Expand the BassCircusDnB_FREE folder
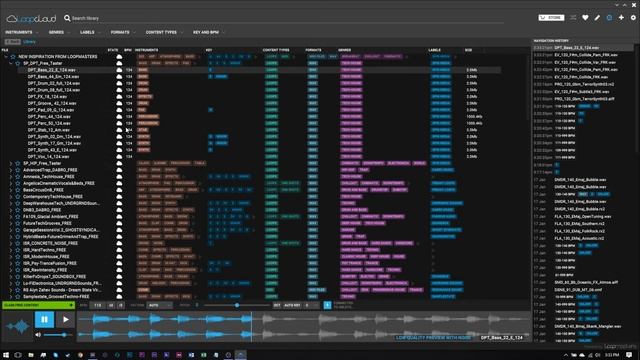Screen dimensions: 640x360 (x=11, y=190)
